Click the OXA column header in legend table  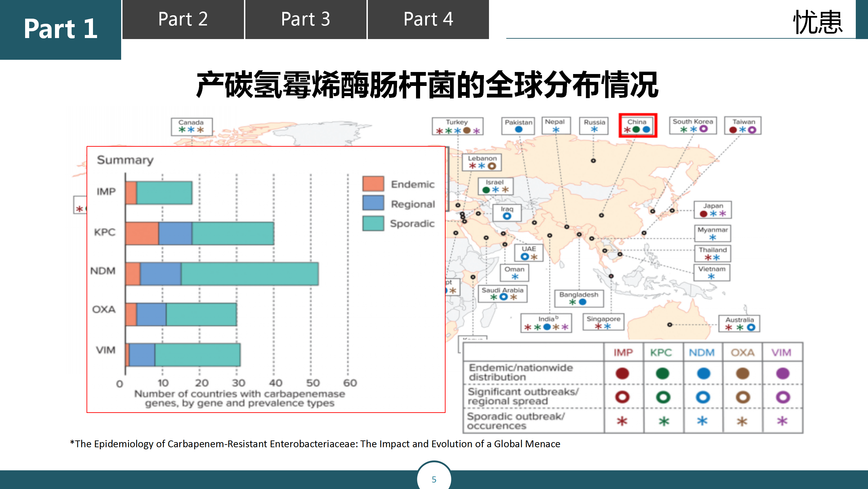coord(742,352)
